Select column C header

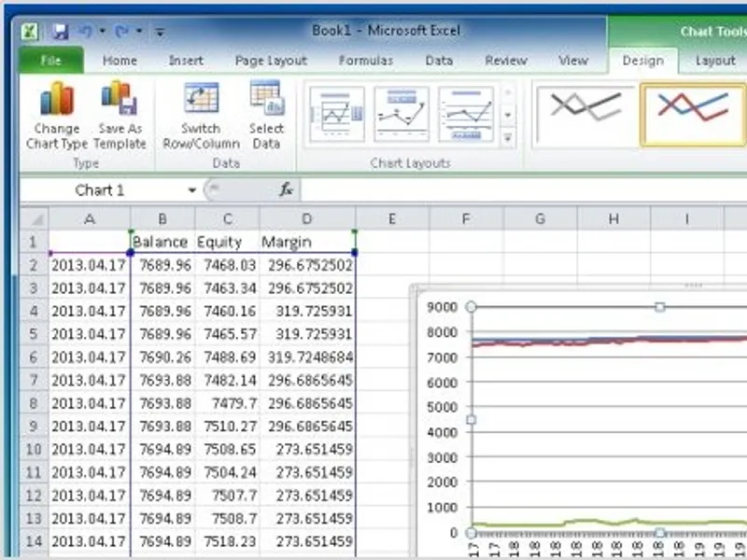(227, 218)
